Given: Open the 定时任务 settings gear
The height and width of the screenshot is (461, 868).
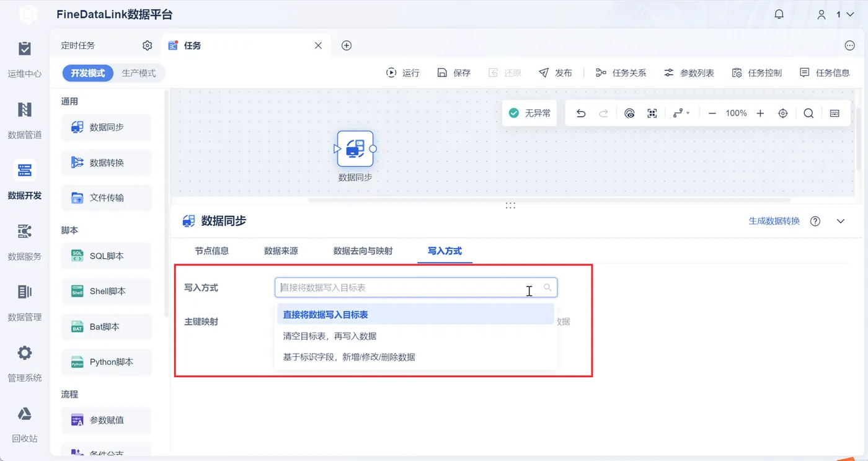Looking at the screenshot, I should click(x=147, y=45).
